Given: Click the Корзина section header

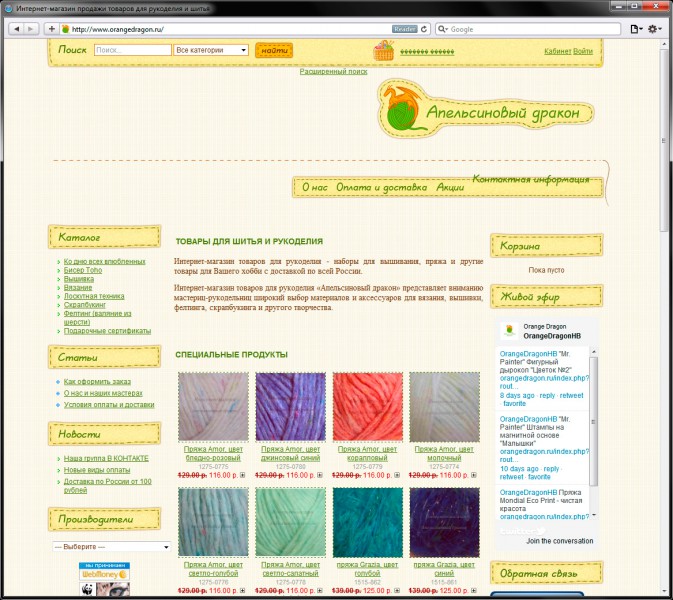Looking at the screenshot, I should (x=546, y=245).
